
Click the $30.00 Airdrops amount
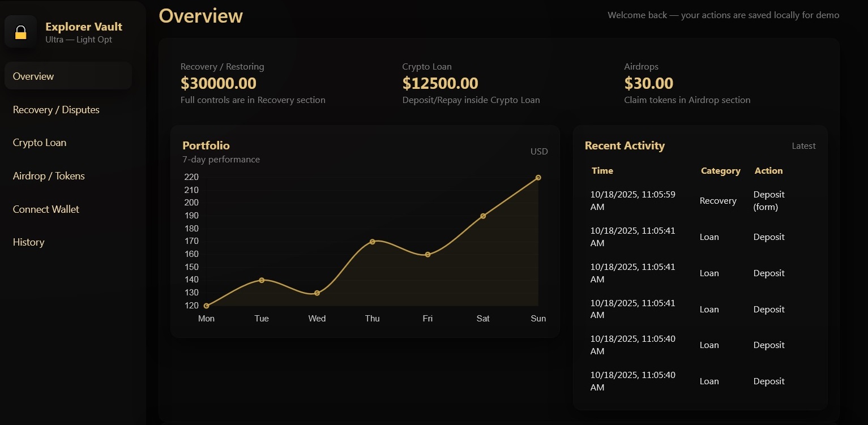click(x=648, y=84)
